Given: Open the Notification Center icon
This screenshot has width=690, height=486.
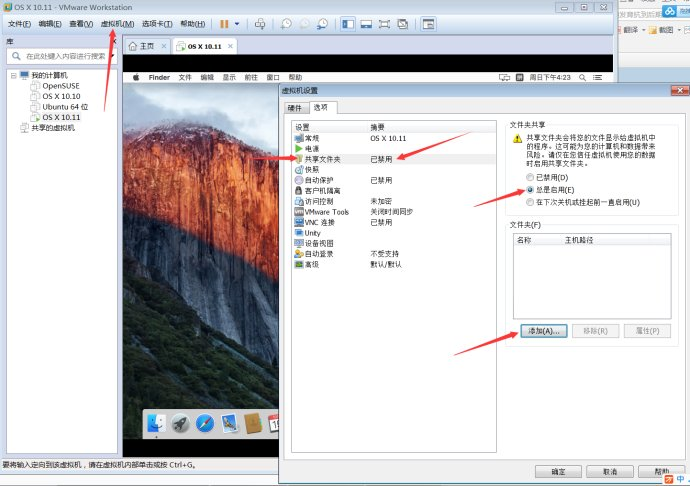Looking at the screenshot, I should click(x=597, y=77).
